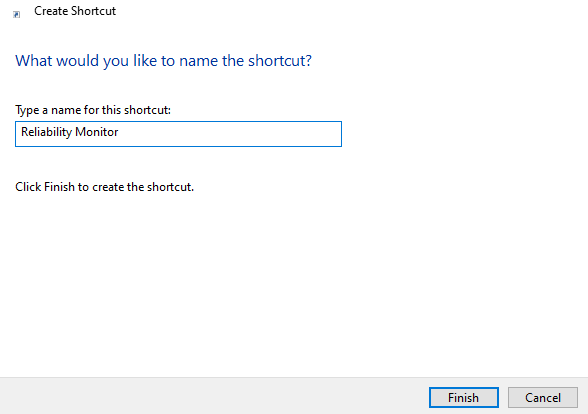Cancel the Create Shortcut wizard
Screen dimensions: 588x414
pyautogui.click(x=543, y=398)
